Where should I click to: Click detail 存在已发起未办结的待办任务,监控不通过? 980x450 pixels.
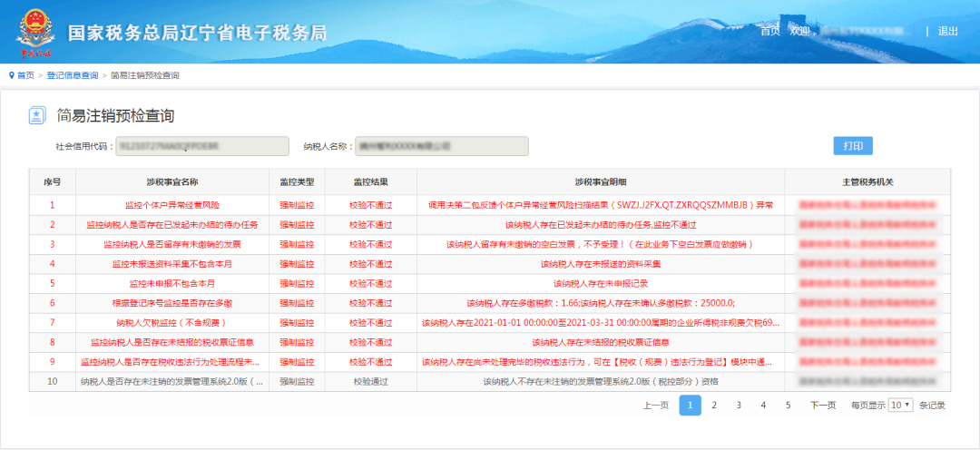tap(601, 225)
